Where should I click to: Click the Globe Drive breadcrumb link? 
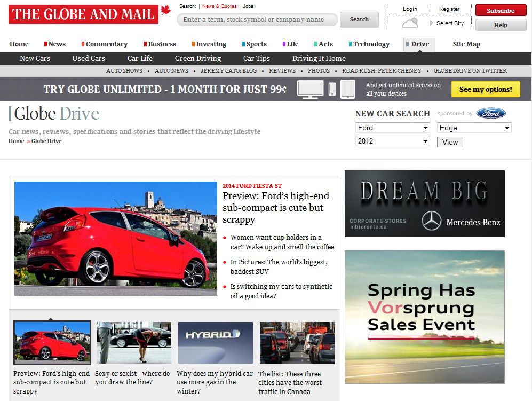(46, 141)
